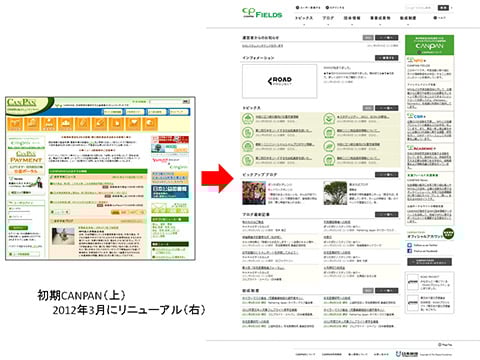
Task: Open the CANPAN PAYMENT banner
Action: (26, 157)
